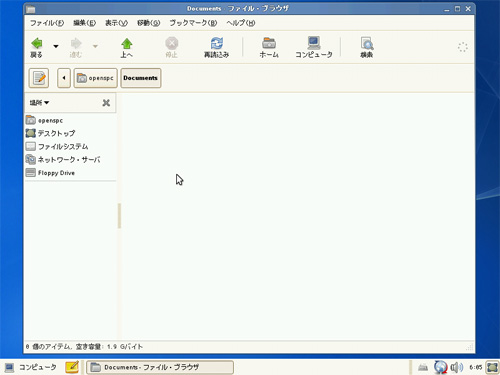Click the window resize grip corner
This screenshot has width=500, height=375.
[x=470, y=347]
